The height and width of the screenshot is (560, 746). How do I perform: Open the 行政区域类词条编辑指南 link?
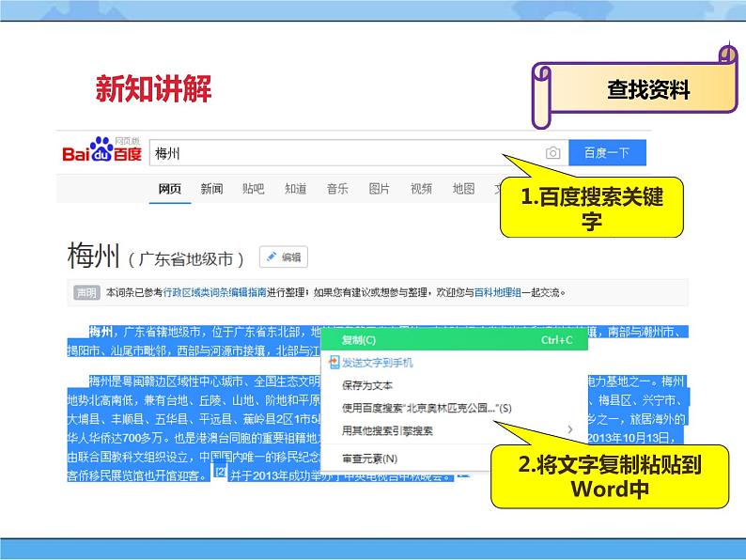214,292
